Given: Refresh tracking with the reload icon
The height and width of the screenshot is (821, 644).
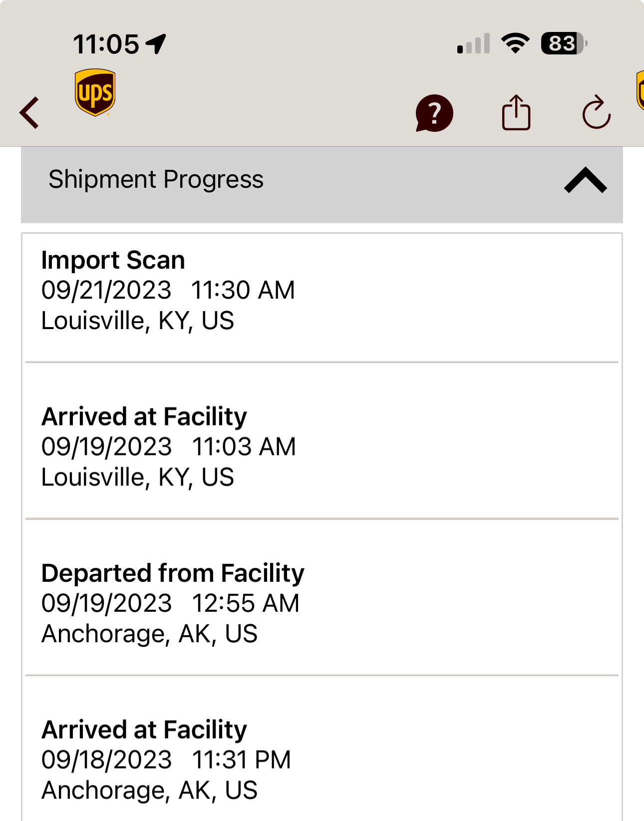Looking at the screenshot, I should (596, 112).
